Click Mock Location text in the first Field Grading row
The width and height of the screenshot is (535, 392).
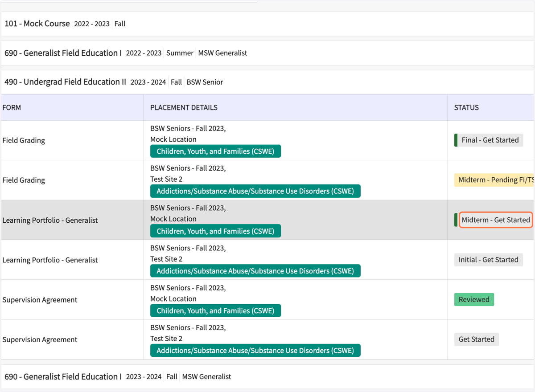point(173,139)
